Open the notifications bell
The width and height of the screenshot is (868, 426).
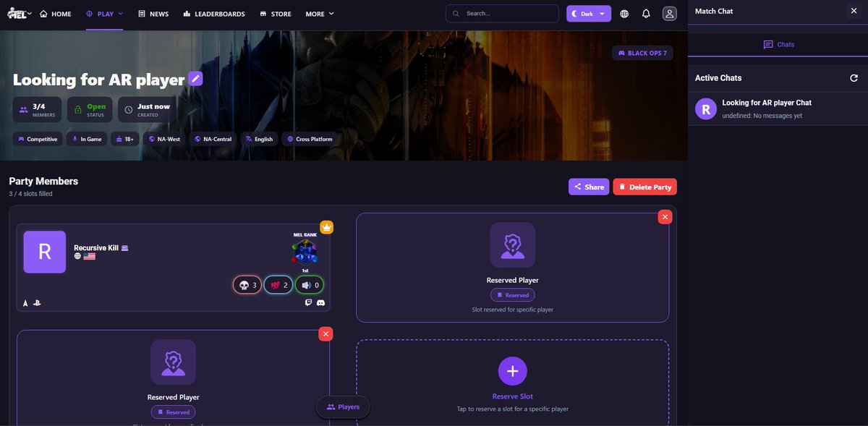tap(646, 14)
